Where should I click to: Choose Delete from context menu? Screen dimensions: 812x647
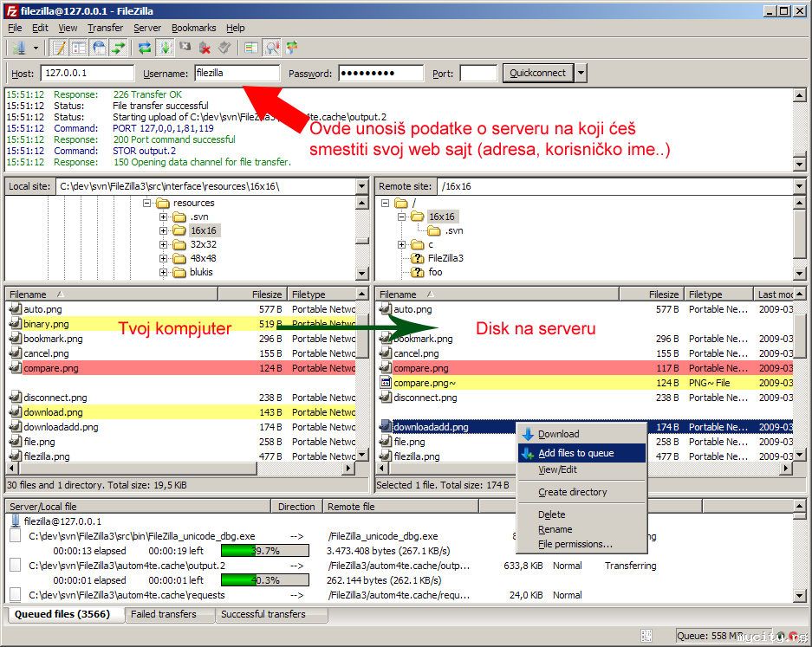582,514
